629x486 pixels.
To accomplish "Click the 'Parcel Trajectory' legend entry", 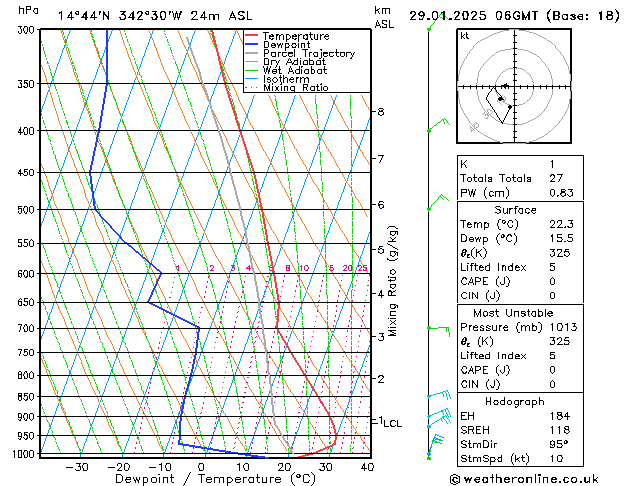I will click(309, 53).
